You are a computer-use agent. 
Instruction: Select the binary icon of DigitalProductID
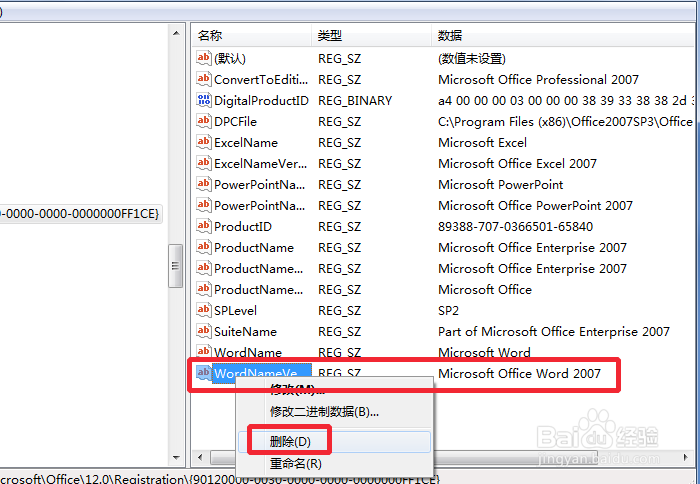click(204, 100)
